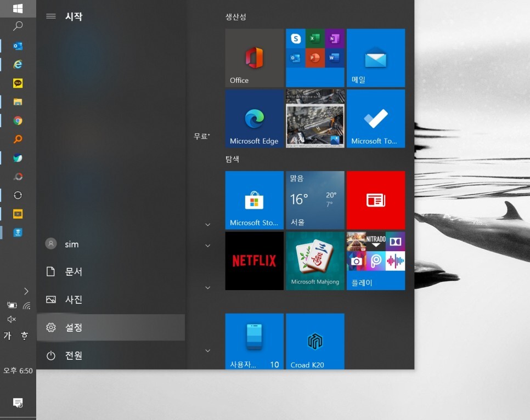Open Microsoft To Do tile
This screenshot has height=420, width=530.
376,118
